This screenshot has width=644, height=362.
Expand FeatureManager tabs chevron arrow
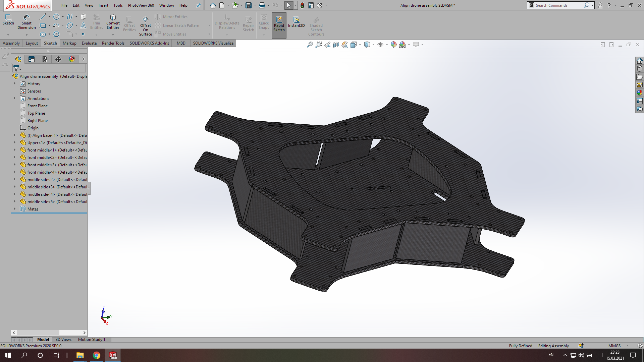pos(83,59)
